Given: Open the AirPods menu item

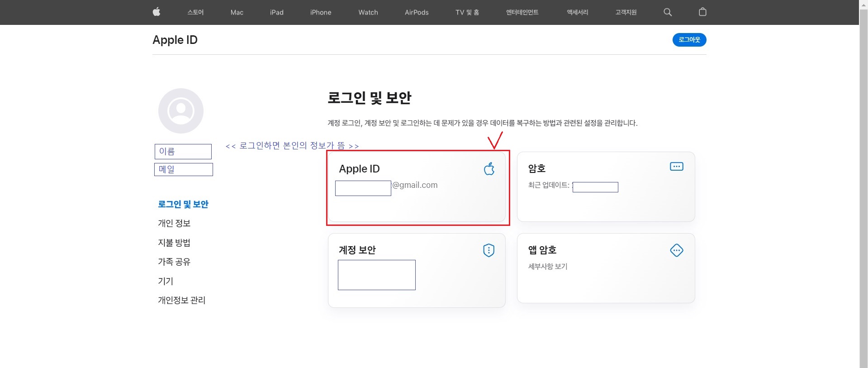Looking at the screenshot, I should point(417,12).
